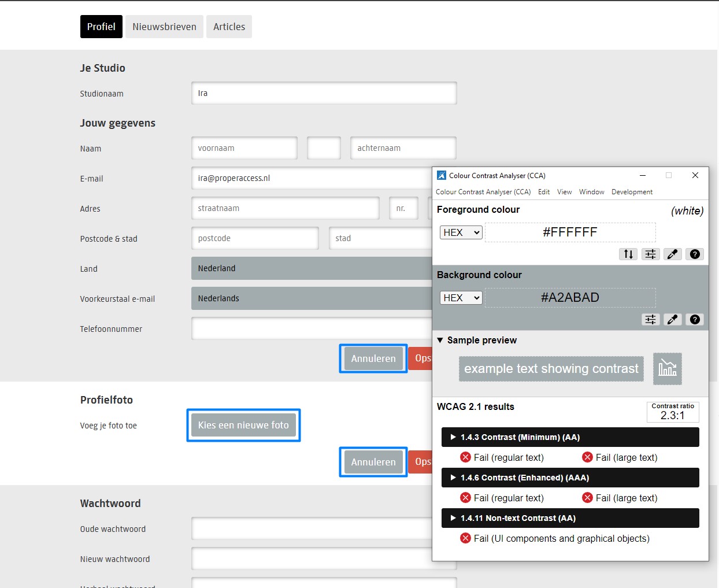Collapse the Sample preview section
719x588 pixels.
click(x=440, y=340)
